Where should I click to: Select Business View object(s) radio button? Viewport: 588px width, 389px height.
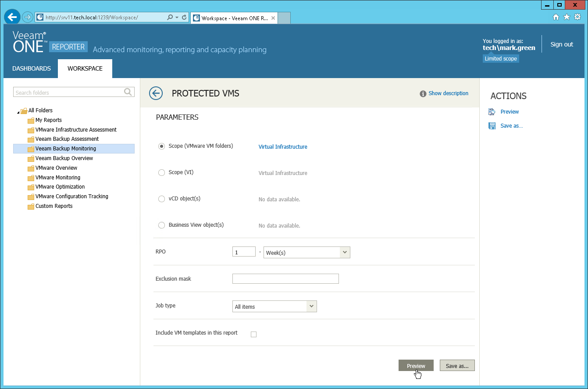[161, 225]
